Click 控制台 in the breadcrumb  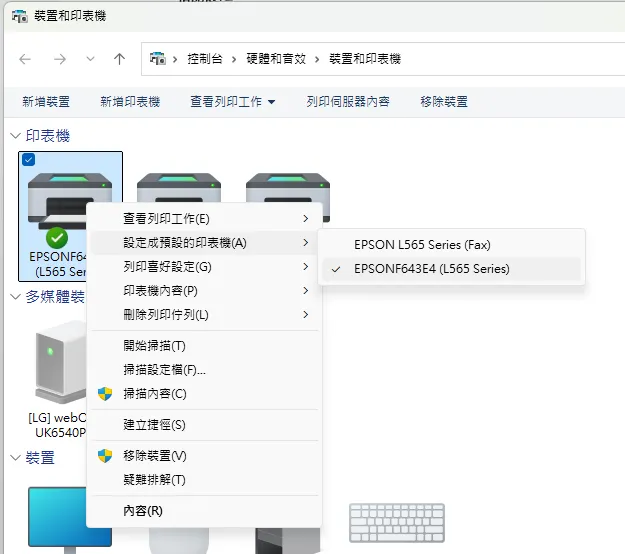coord(205,59)
